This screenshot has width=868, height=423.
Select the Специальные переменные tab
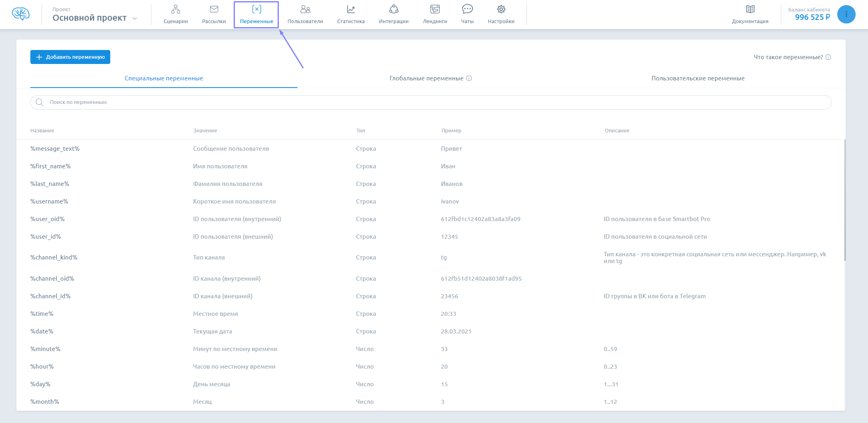point(164,78)
